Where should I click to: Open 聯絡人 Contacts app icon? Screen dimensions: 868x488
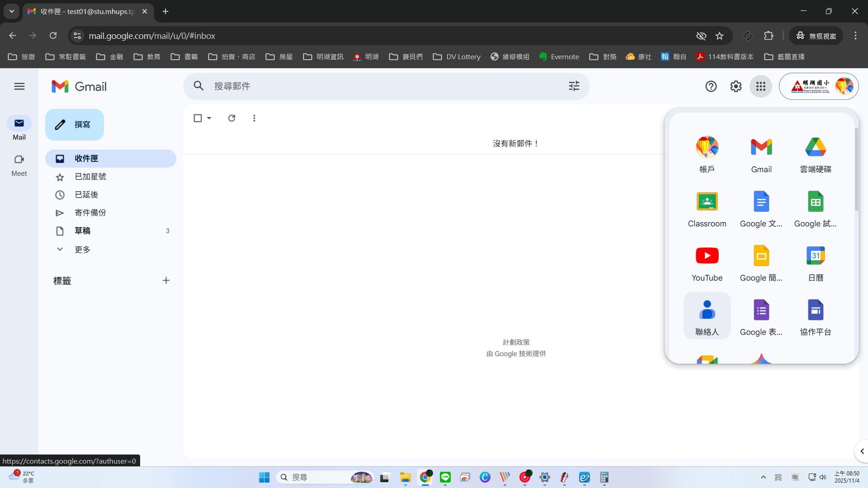(707, 316)
